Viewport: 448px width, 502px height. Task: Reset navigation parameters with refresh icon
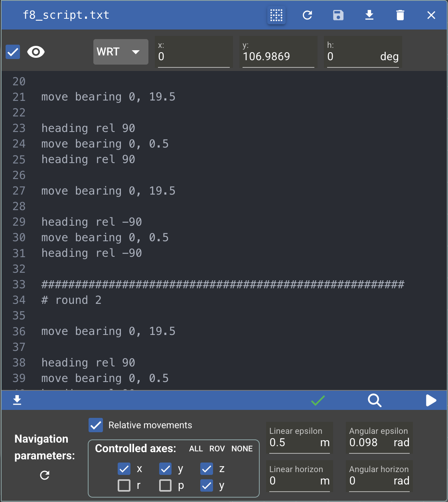[x=45, y=475]
